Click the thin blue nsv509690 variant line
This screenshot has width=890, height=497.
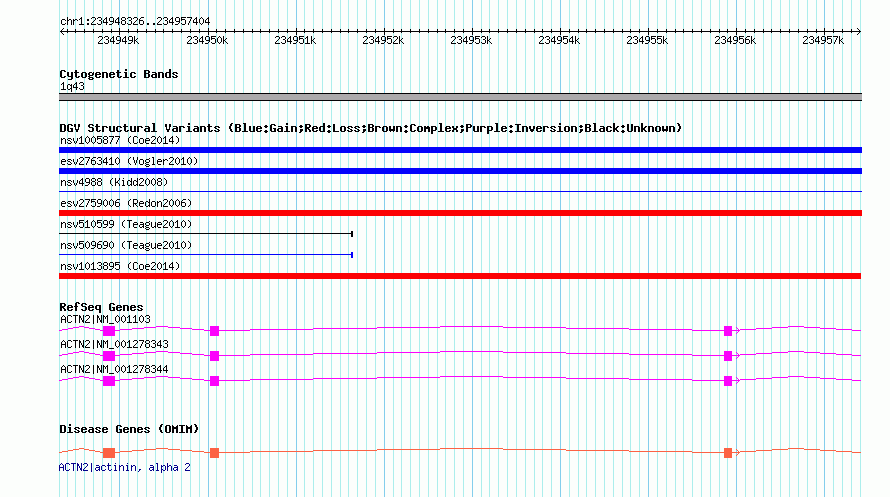pos(206,255)
